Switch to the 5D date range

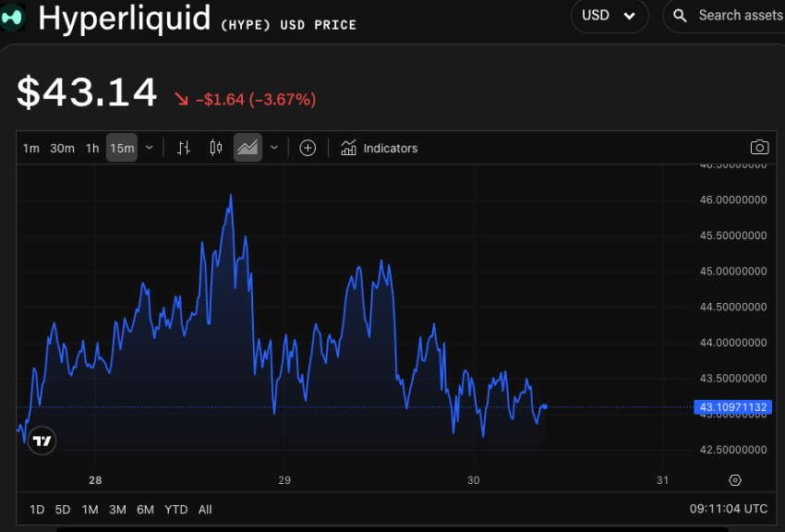[63, 509]
